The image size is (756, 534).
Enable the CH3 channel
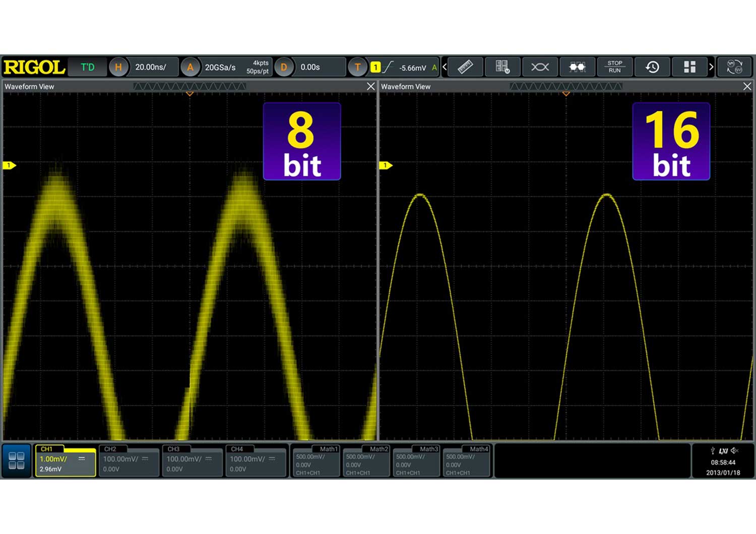[192, 461]
